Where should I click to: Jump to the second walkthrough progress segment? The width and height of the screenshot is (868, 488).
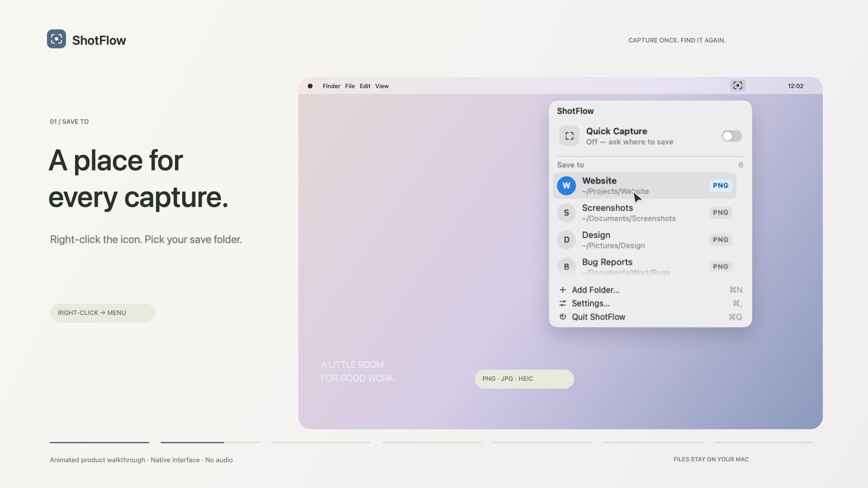pos(210,442)
